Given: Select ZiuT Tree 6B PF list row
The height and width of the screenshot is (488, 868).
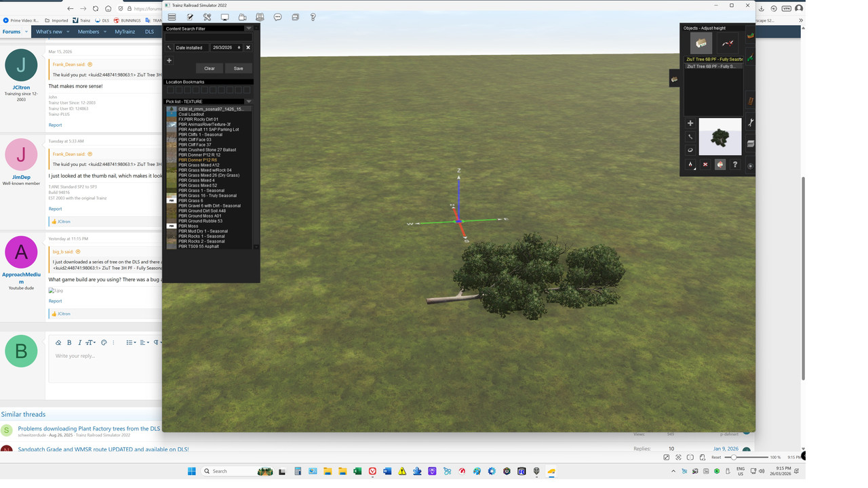Looking at the screenshot, I should pyautogui.click(x=713, y=66).
